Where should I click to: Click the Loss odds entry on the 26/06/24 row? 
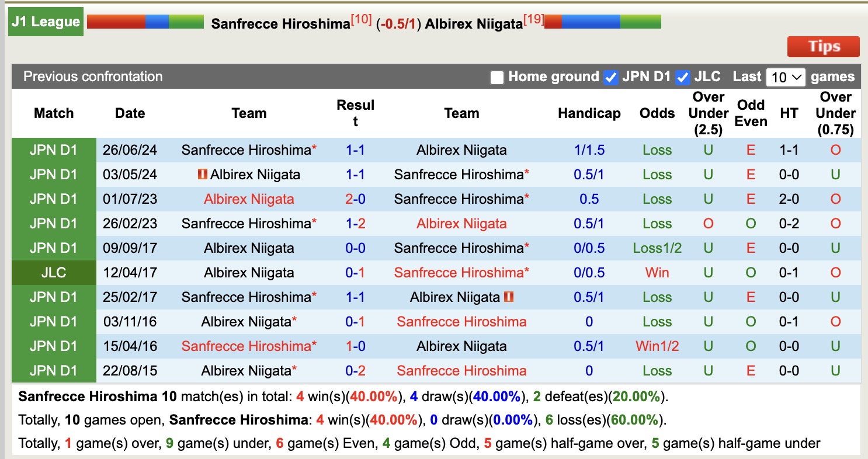coord(657,150)
